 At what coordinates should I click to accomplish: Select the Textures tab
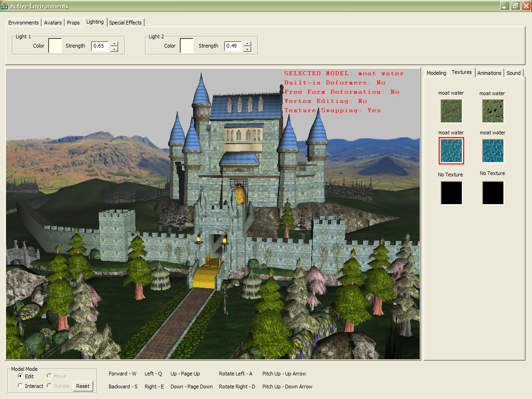pyautogui.click(x=461, y=72)
